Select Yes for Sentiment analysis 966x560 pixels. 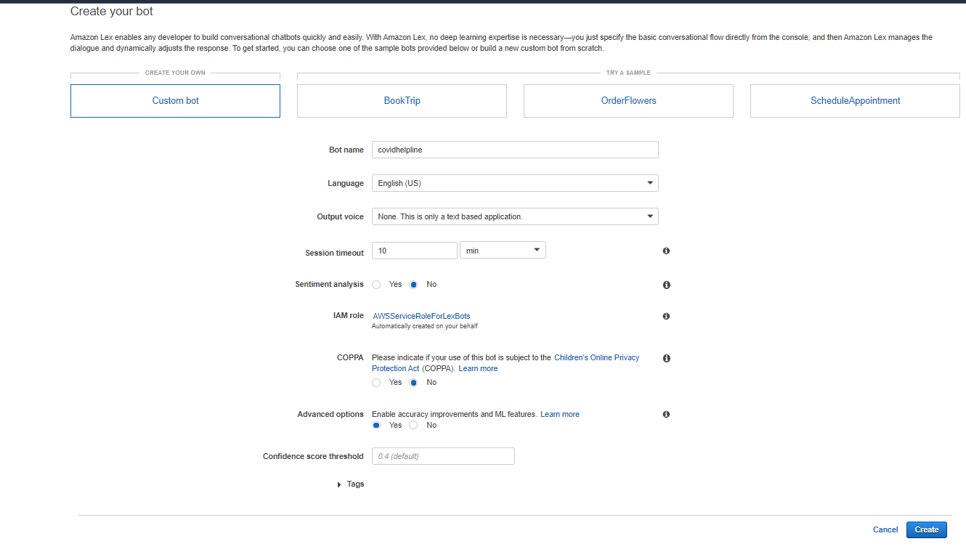[376, 285]
